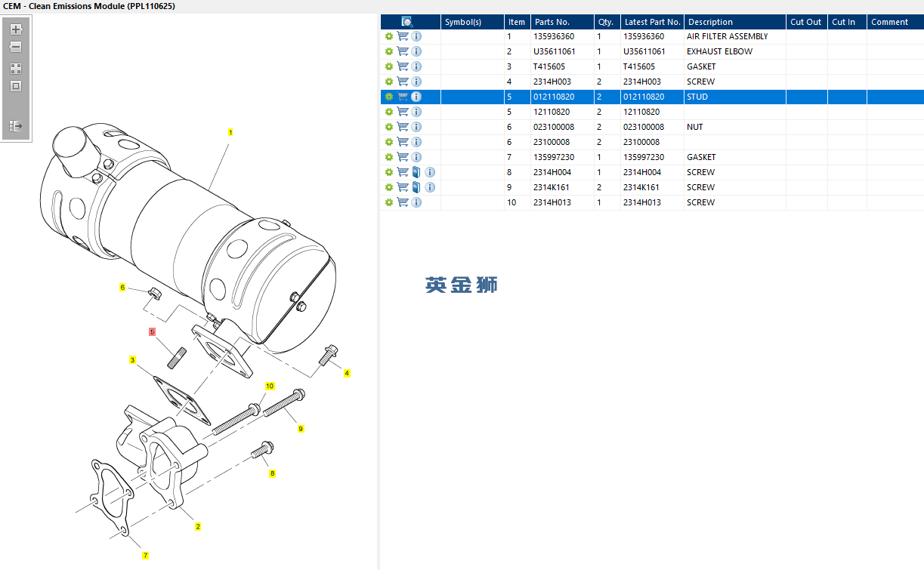Open info icon for AIR FILTER ASSEMBLY row

point(416,36)
